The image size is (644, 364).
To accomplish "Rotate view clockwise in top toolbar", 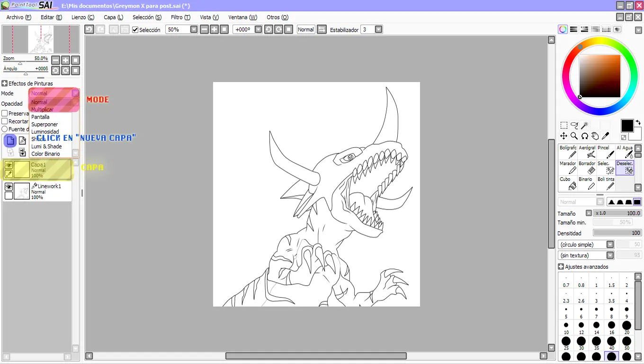I will click(x=278, y=29).
